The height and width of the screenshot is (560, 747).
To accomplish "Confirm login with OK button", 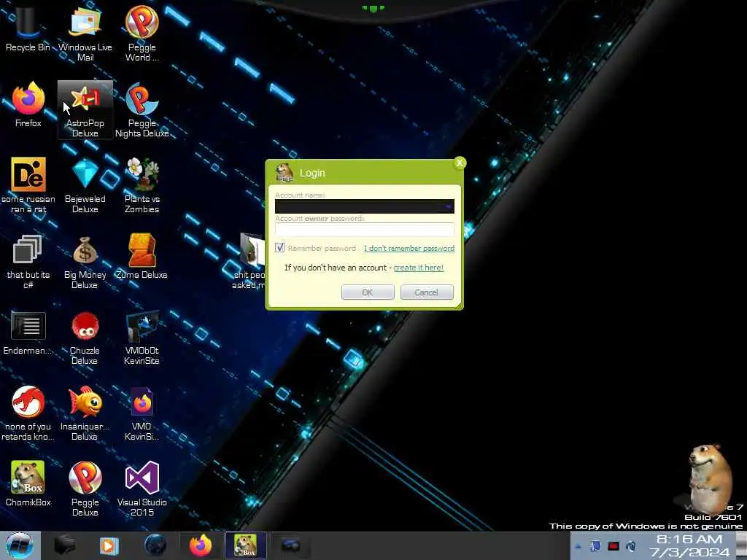I will pos(368,292).
